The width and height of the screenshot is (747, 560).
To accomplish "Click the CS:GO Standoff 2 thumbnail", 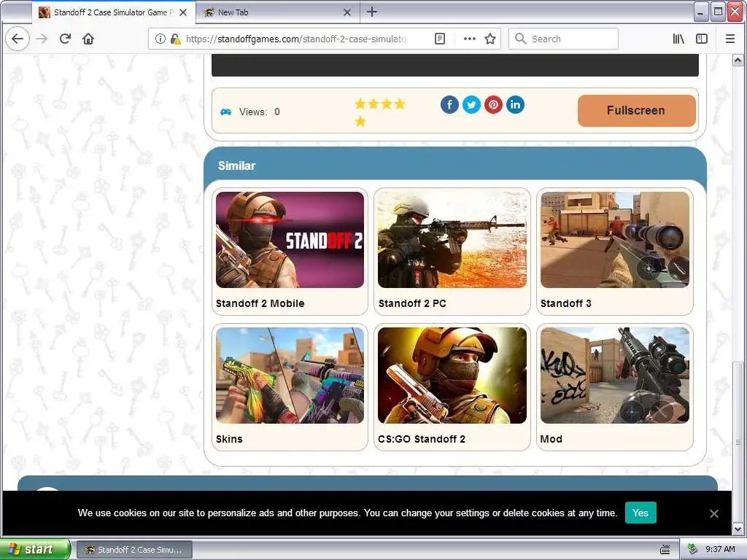I will click(452, 376).
